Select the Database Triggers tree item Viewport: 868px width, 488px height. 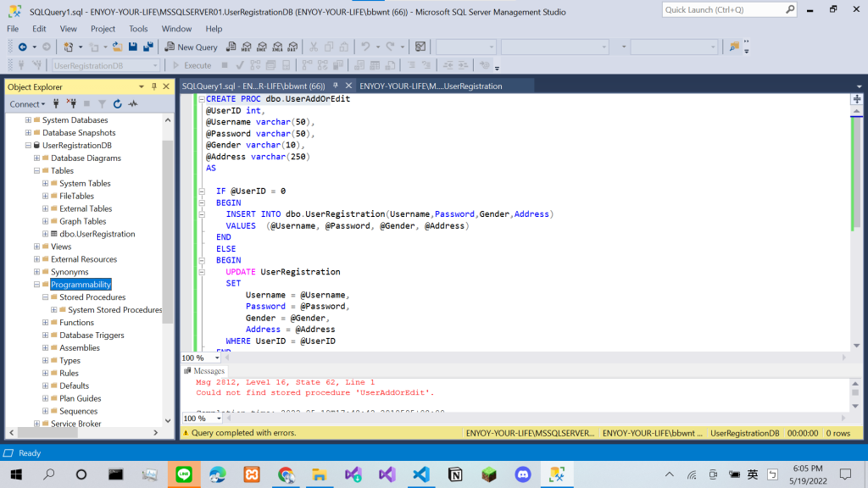[92, 335]
